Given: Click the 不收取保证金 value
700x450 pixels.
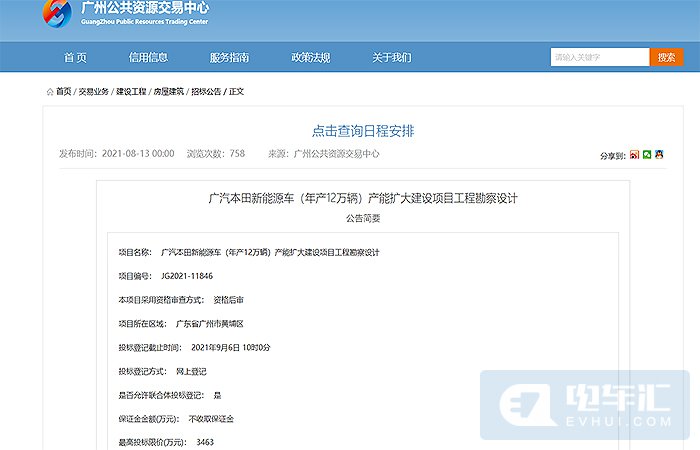Looking at the screenshot, I should click(x=211, y=419).
